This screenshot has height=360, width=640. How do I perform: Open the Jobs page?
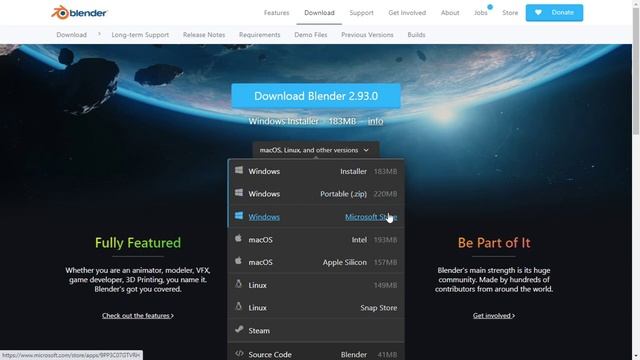pyautogui.click(x=480, y=13)
